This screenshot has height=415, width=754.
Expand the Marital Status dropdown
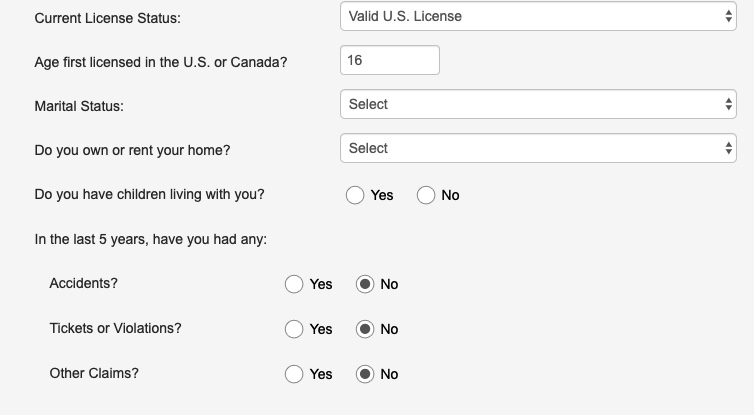click(x=538, y=104)
